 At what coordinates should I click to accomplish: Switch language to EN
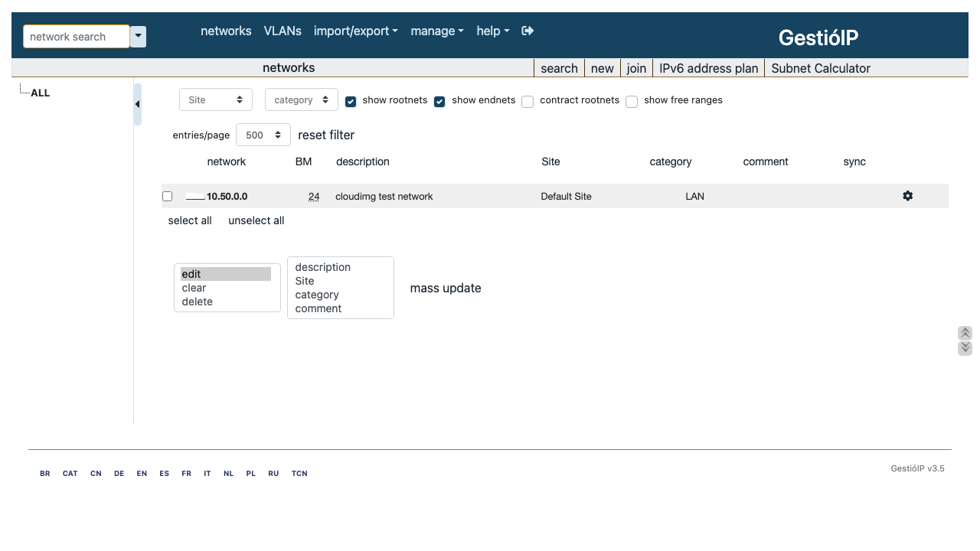pos(142,474)
